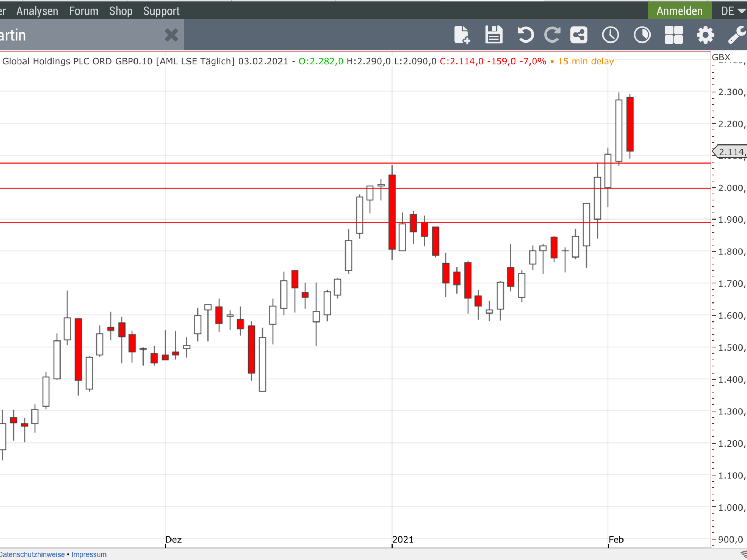The width and height of the screenshot is (747, 560).
Task: Open the Forum menu item
Action: 84,11
